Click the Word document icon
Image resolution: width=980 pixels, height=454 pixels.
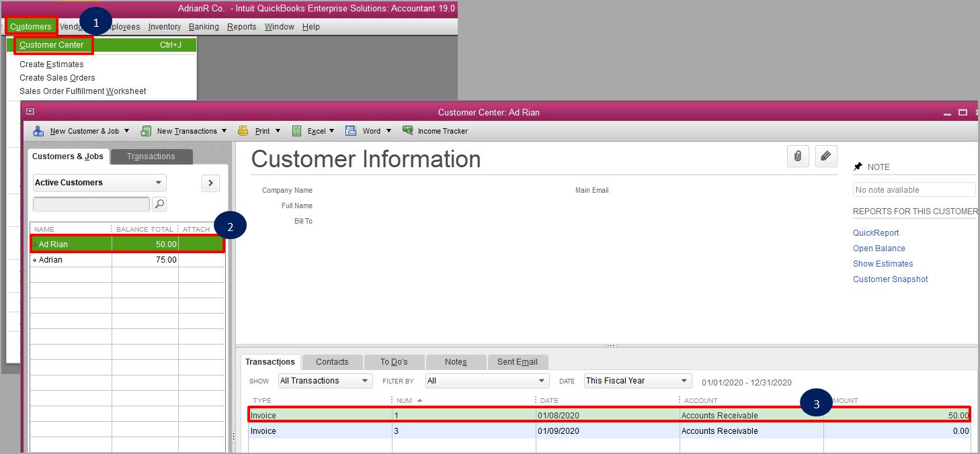pos(351,131)
